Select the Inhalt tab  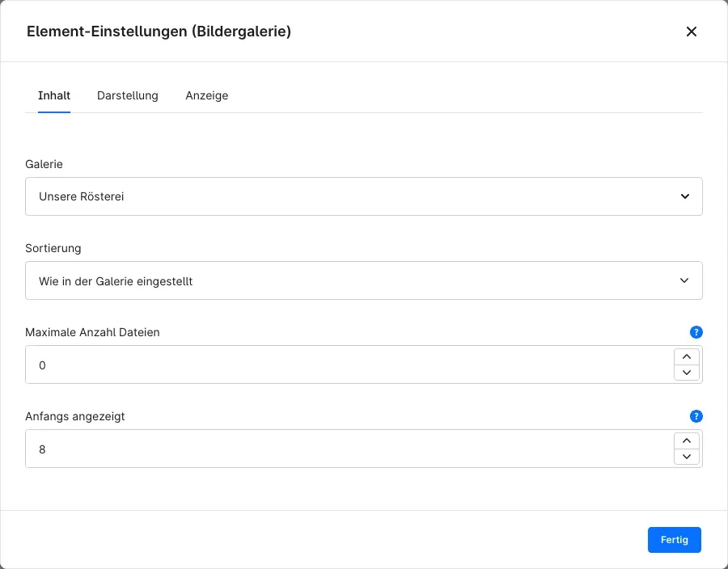coord(54,95)
